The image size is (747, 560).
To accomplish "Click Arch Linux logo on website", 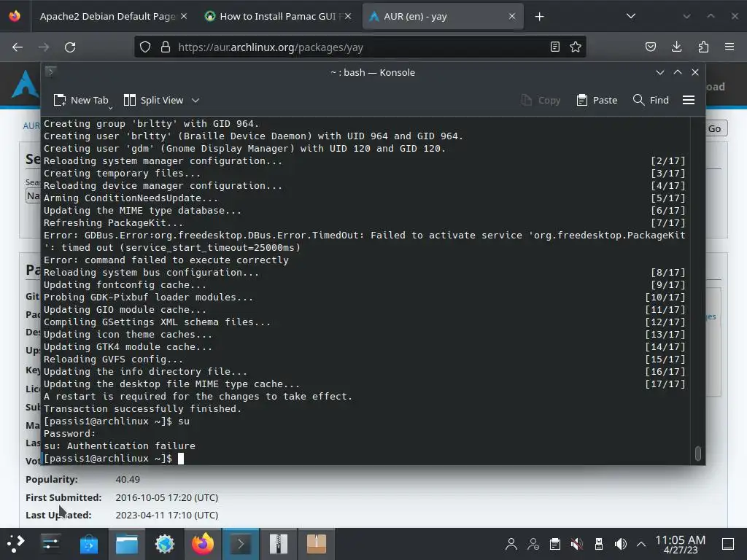I will click(25, 85).
